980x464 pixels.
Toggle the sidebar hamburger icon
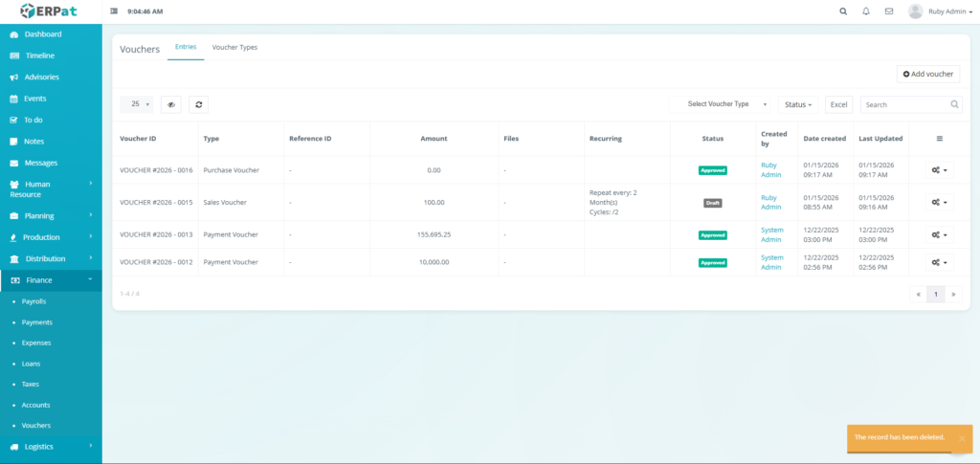(x=113, y=11)
